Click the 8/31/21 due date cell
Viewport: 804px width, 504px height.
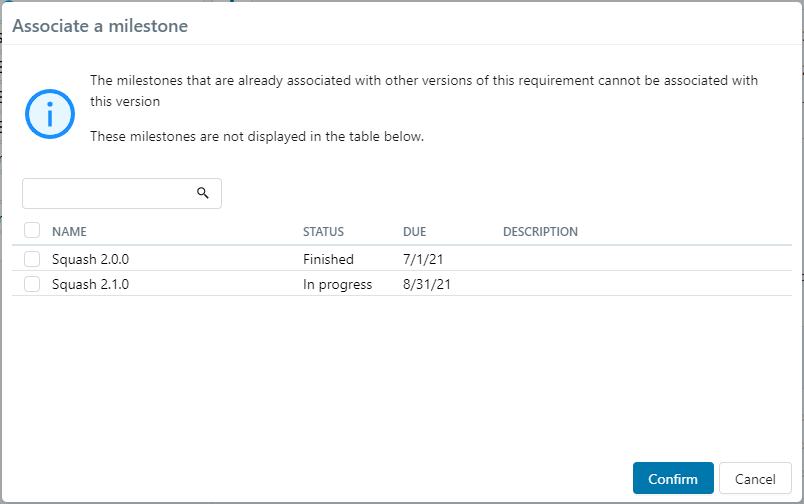(x=427, y=284)
